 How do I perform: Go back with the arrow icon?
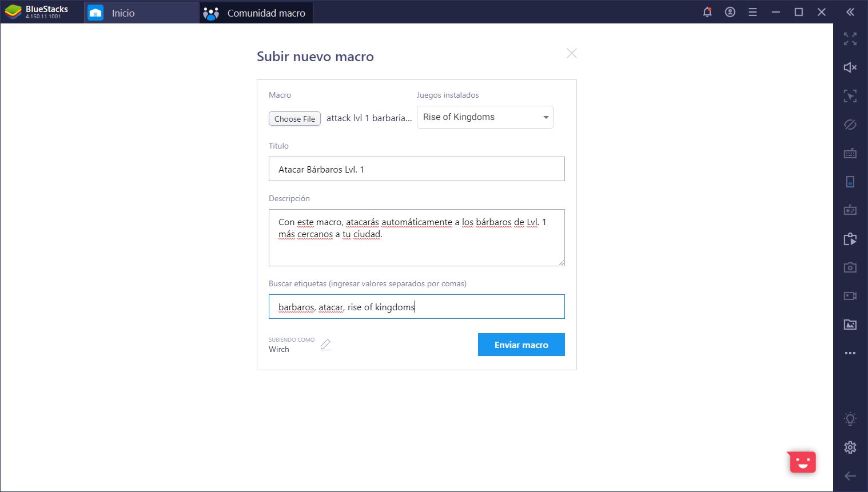pos(850,476)
